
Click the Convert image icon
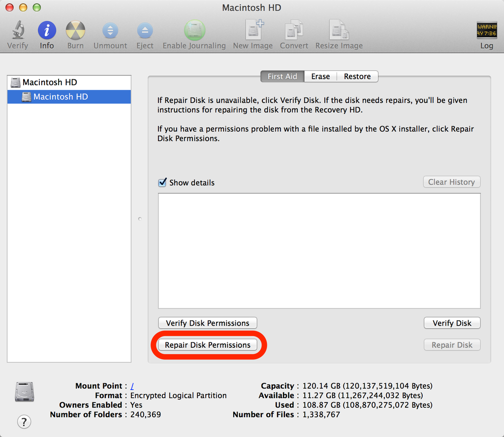294,30
